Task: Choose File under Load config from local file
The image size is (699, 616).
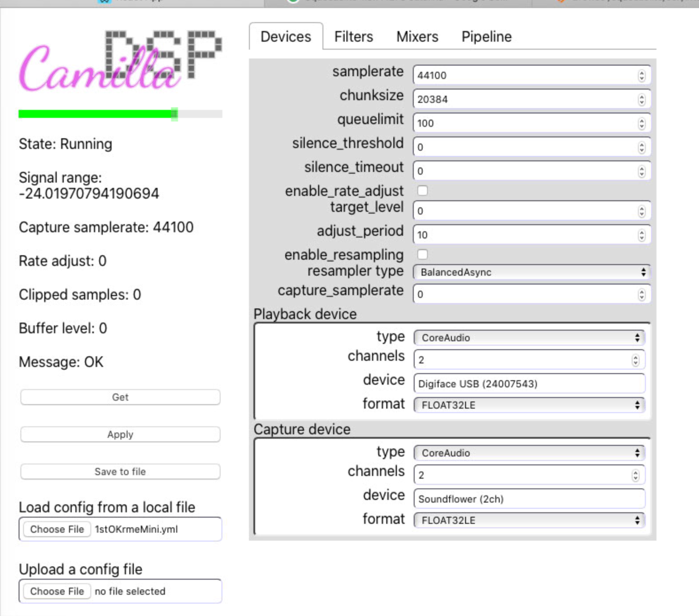Action: (x=57, y=529)
